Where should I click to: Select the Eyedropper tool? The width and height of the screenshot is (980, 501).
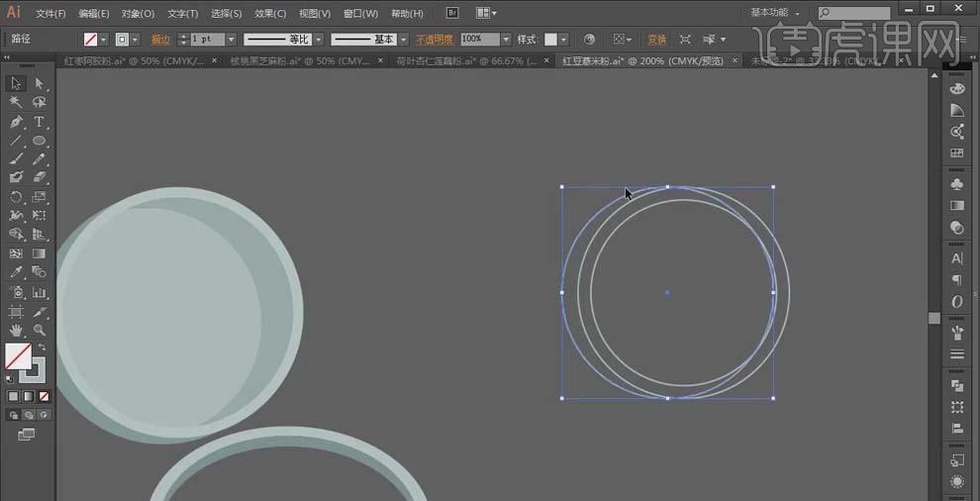coord(16,272)
